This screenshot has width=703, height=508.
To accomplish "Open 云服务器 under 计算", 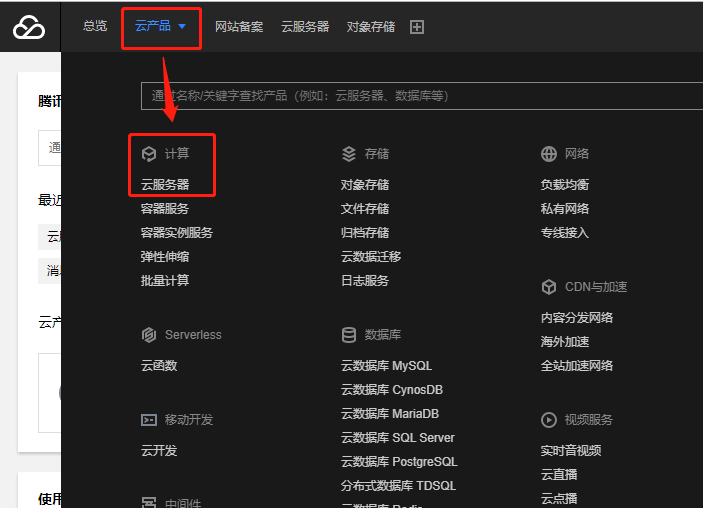I will tap(165, 185).
